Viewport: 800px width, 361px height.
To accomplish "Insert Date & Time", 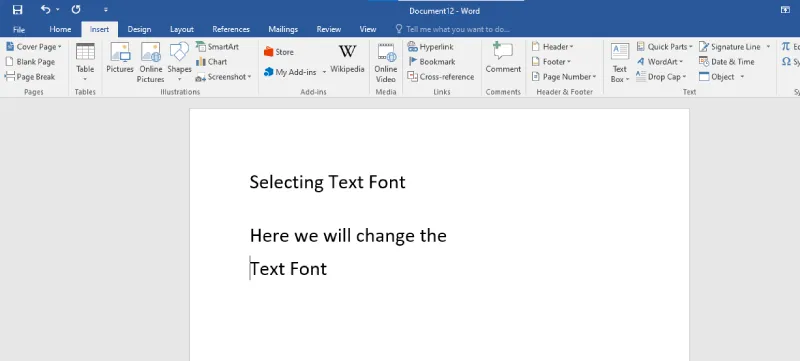I will 727,62.
